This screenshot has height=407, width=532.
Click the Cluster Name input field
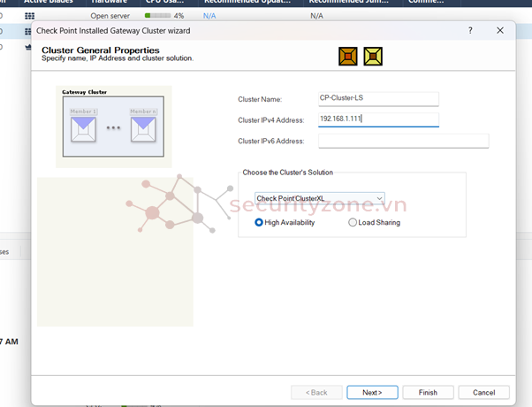[378, 98]
